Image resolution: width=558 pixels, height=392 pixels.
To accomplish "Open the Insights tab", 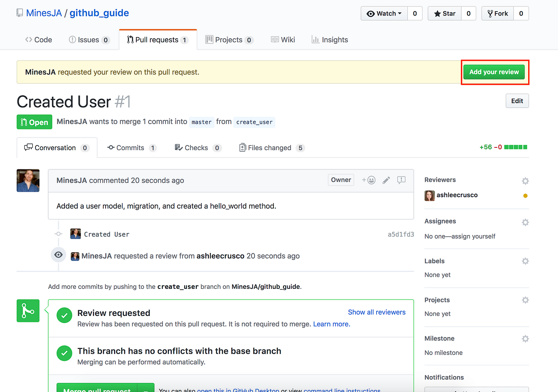I will (330, 40).
